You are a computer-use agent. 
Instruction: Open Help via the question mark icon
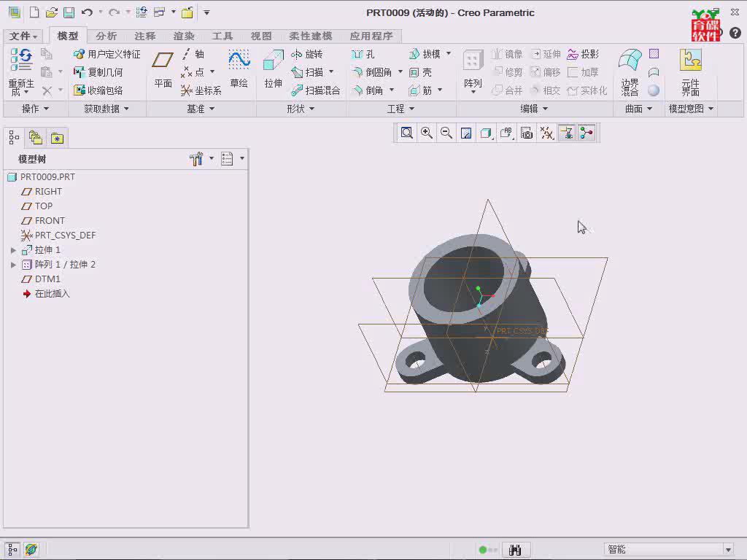point(735,33)
